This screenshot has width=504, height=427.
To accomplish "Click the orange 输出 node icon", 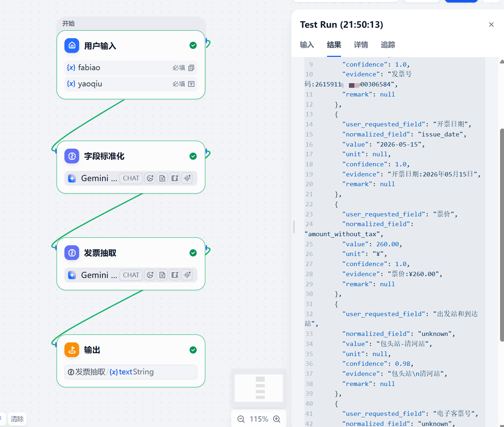I will pyautogui.click(x=72, y=350).
